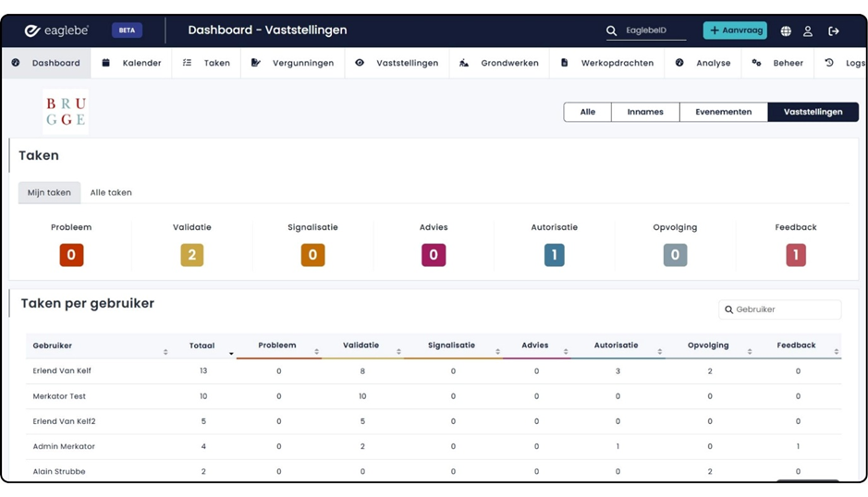
Task: Open the Signalisatie count badge
Action: (312, 255)
